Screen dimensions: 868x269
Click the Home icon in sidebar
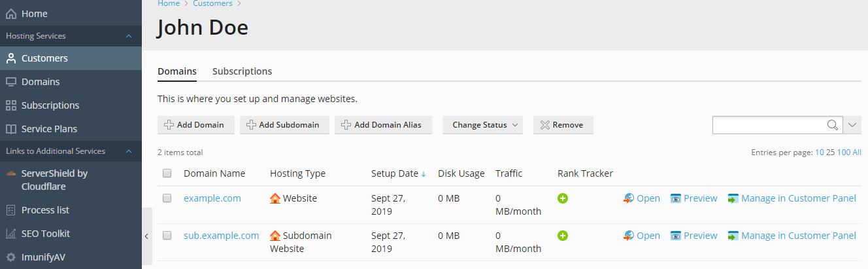tap(11, 14)
